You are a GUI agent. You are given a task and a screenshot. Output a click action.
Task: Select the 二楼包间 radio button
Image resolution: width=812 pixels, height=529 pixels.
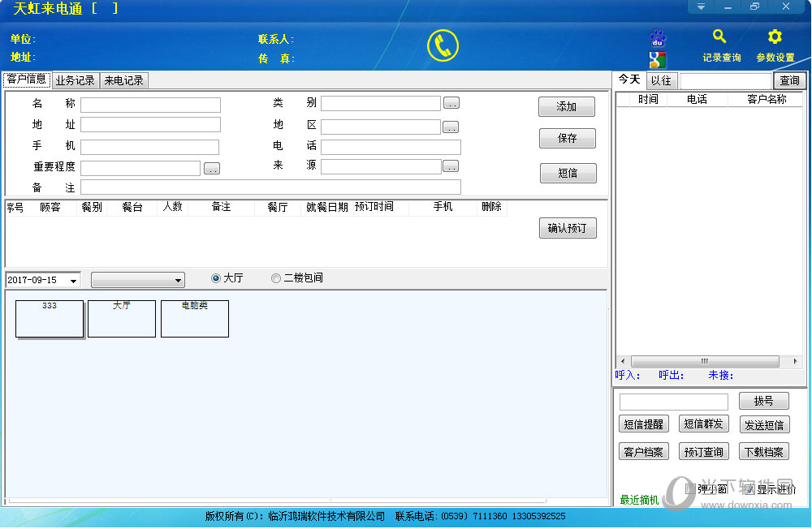[276, 278]
